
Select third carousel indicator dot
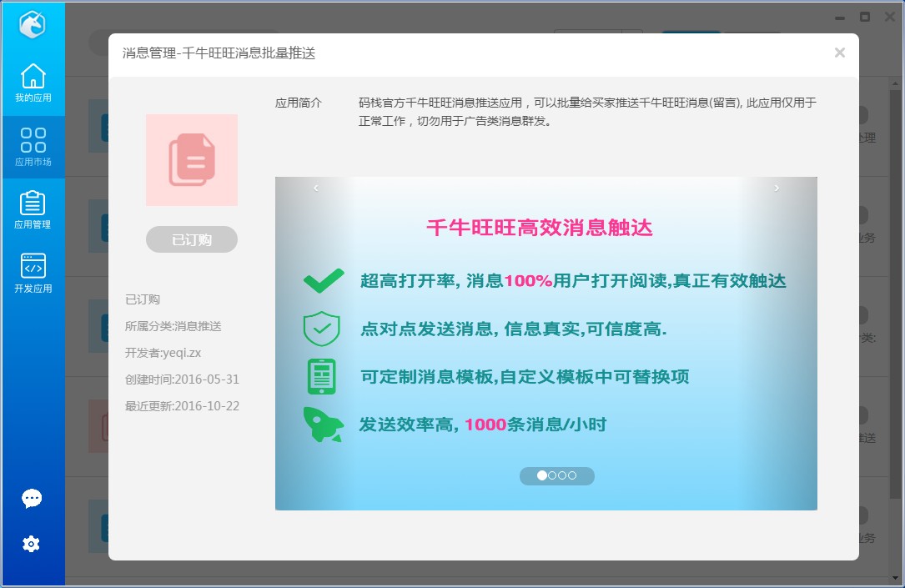(x=561, y=475)
